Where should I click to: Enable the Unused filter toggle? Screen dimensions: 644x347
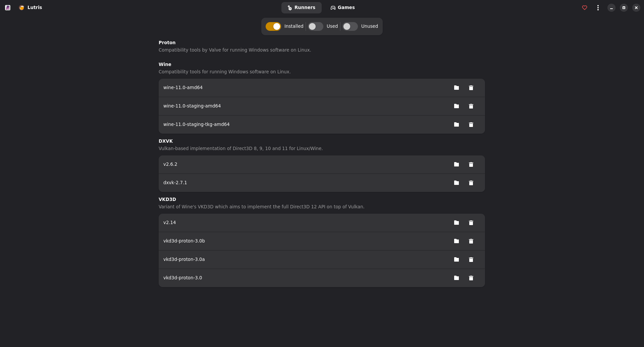350,26
